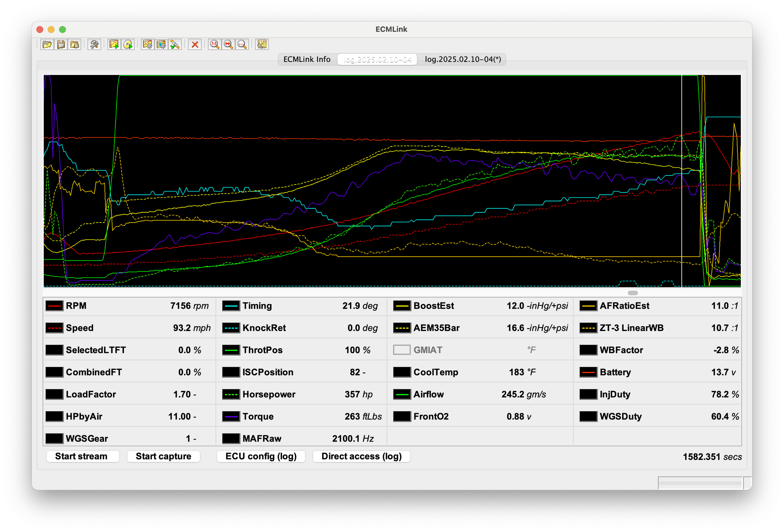Click the green ThrotPos color swatch
784x532 pixels.
pos(231,350)
